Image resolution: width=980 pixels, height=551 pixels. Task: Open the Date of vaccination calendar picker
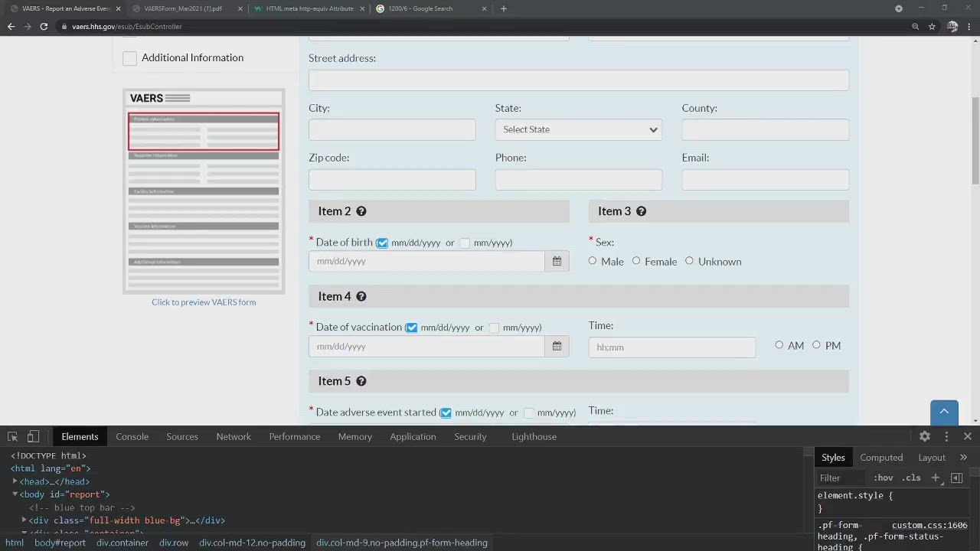557,347
